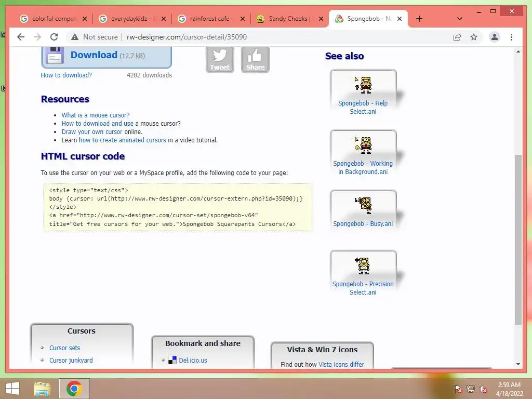This screenshot has width=532, height=399.
Task: Open Spongebob - Working in Background.ani thumbnail
Action: 363,145
